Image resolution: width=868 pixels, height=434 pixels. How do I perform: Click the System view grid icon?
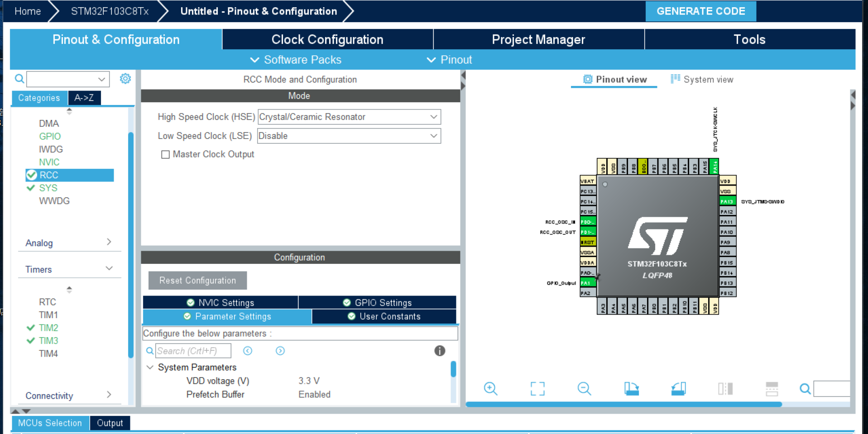(x=675, y=79)
